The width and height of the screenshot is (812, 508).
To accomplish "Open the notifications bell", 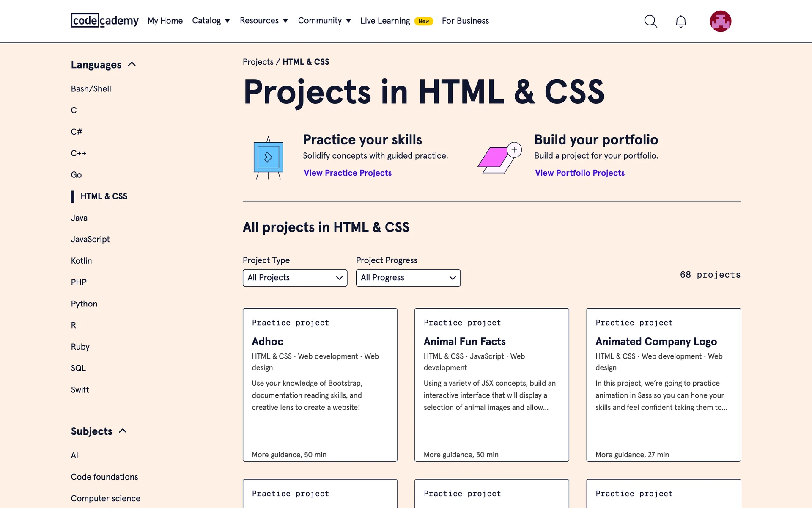I will coord(680,21).
